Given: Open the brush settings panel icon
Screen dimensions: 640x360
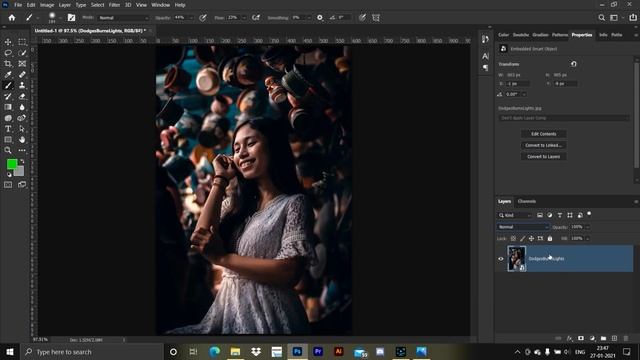Looking at the screenshot, I should point(71,18).
